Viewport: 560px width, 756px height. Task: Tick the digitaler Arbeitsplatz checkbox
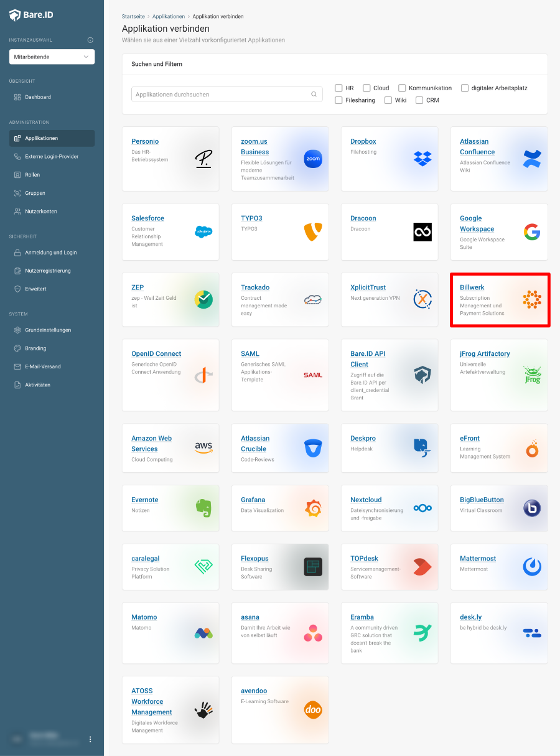point(465,88)
